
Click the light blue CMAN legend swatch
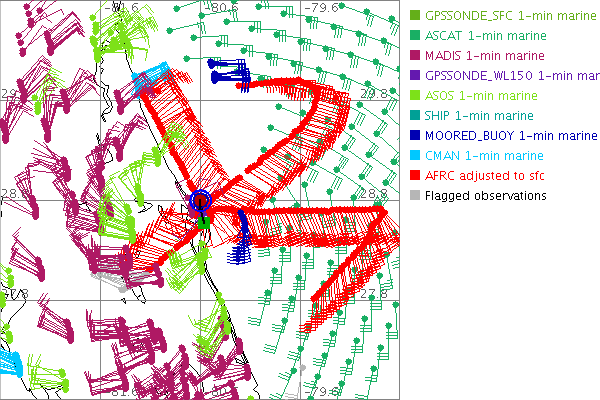415,155
